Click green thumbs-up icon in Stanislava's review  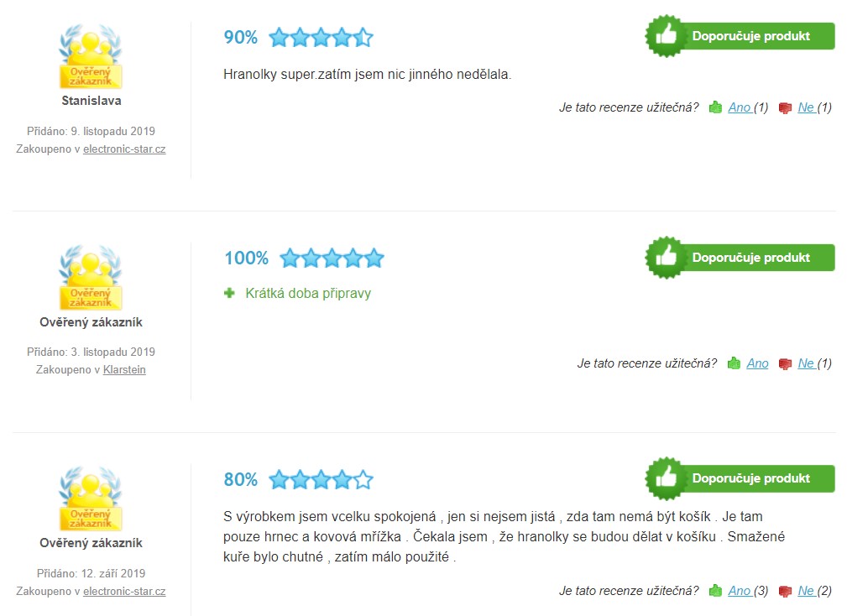tap(715, 107)
